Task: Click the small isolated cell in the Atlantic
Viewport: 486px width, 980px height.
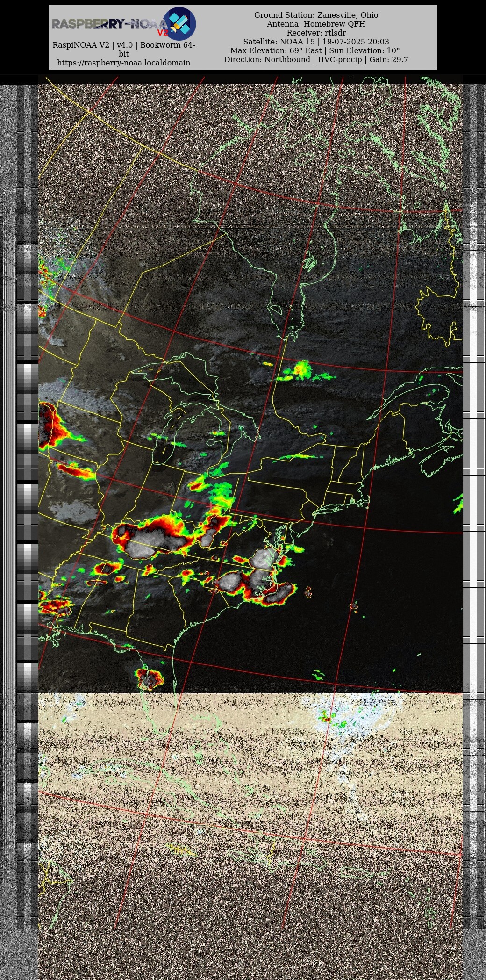Action: (353, 606)
